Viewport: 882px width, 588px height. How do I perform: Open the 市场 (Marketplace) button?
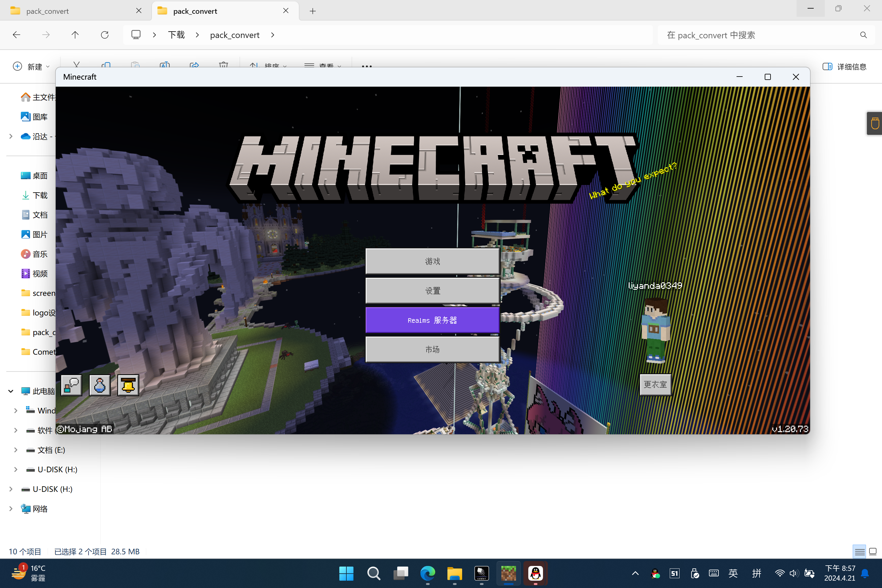[x=432, y=349]
